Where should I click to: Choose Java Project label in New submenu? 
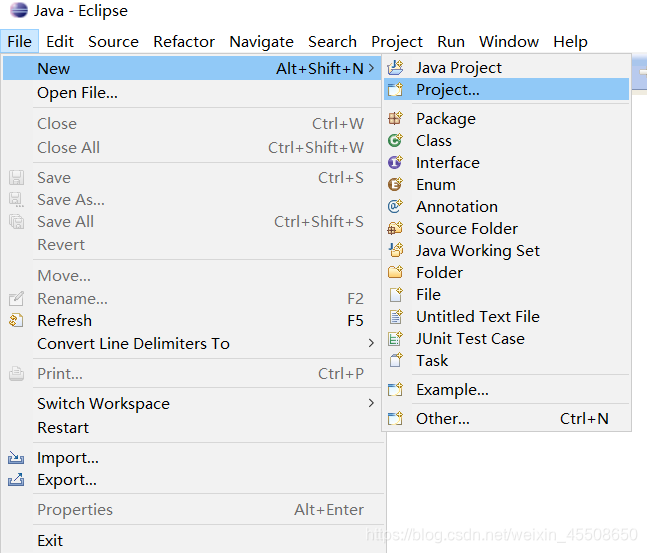tap(459, 68)
